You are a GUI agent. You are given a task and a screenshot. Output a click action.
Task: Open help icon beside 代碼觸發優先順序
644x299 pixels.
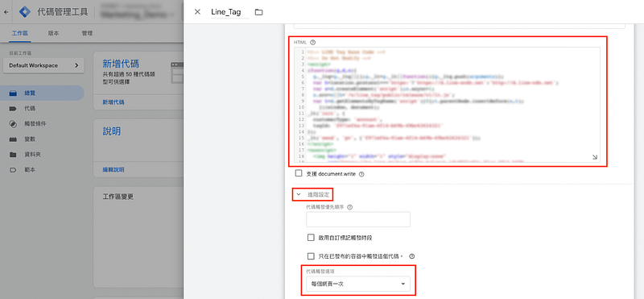pyautogui.click(x=350, y=207)
